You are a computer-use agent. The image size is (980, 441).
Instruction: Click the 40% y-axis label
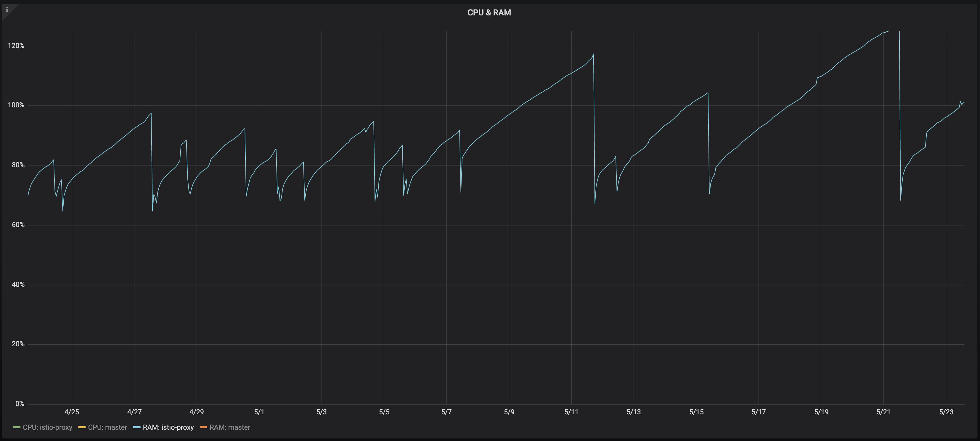click(x=18, y=285)
